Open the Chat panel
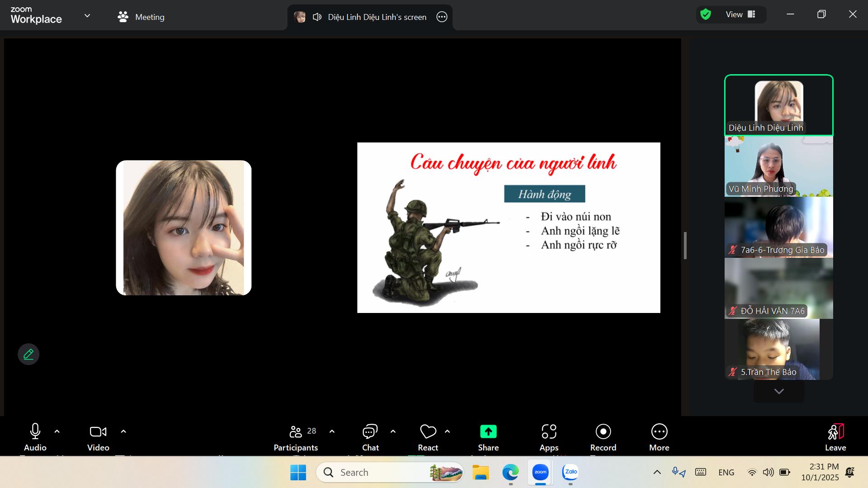 [x=370, y=432]
